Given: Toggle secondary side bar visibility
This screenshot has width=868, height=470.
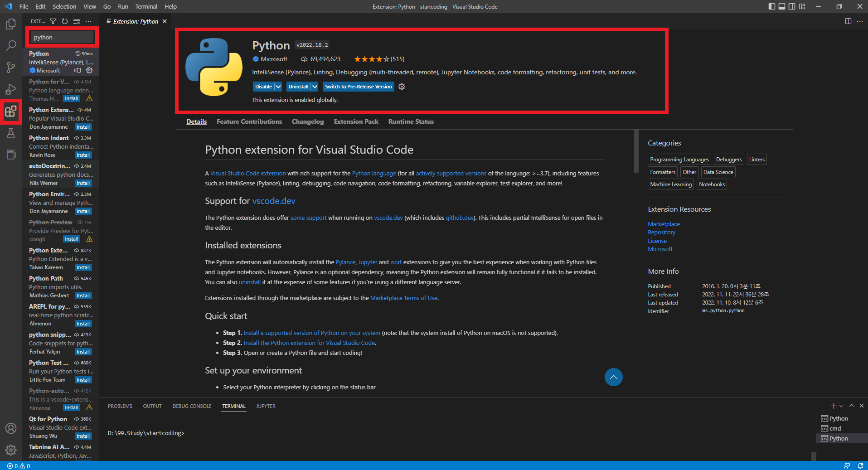Looking at the screenshot, I should point(792,6).
